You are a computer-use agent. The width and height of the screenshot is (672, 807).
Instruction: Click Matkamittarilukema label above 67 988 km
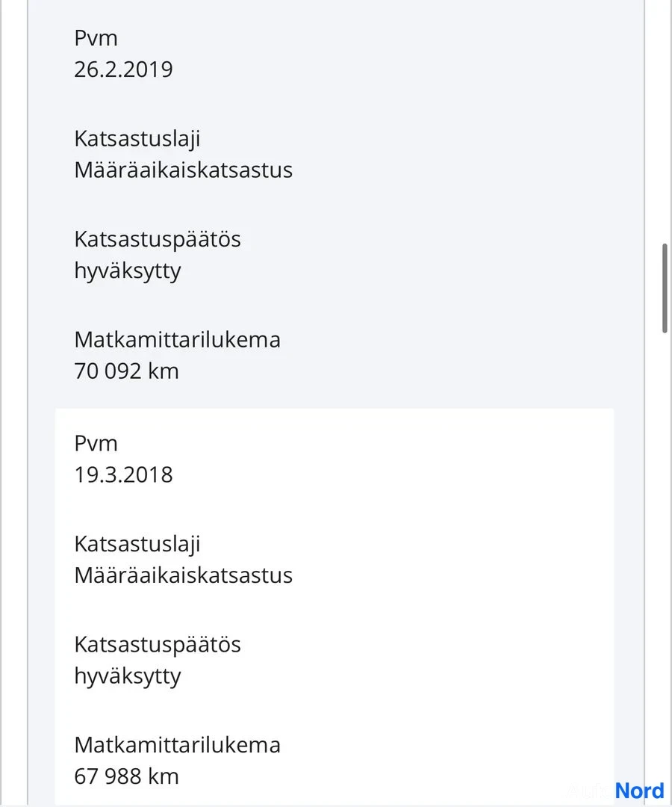pos(178,745)
